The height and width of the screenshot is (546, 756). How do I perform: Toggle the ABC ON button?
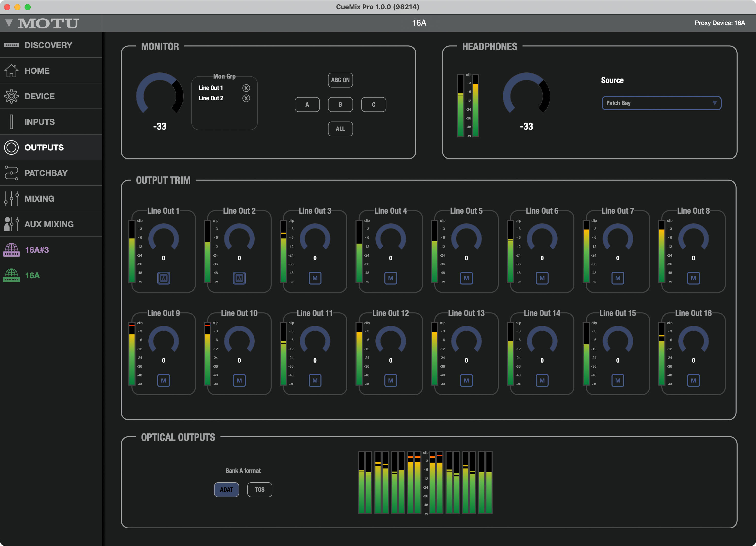click(340, 80)
